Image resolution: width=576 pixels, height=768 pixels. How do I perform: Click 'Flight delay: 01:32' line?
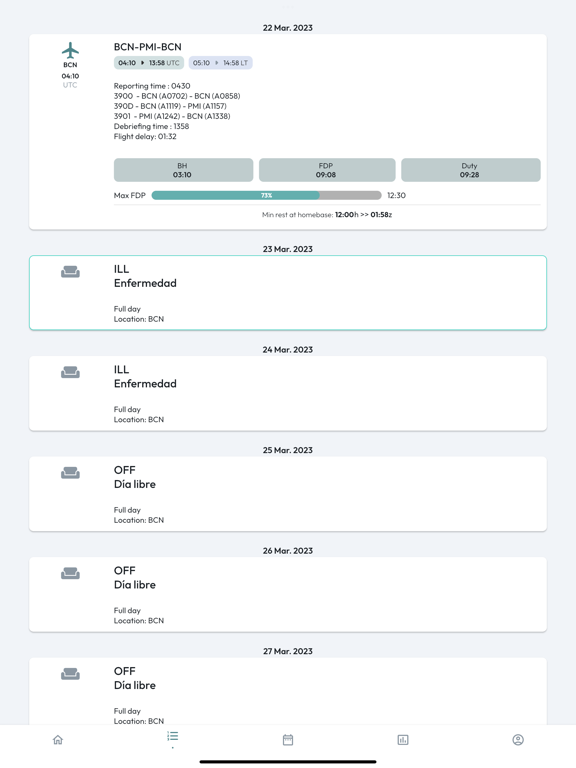(145, 137)
